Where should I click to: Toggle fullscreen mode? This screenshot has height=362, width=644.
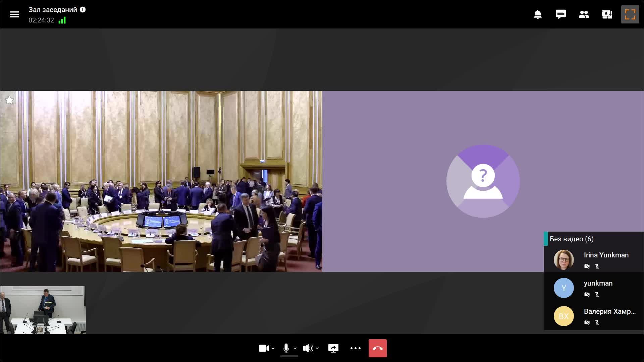pyautogui.click(x=630, y=14)
